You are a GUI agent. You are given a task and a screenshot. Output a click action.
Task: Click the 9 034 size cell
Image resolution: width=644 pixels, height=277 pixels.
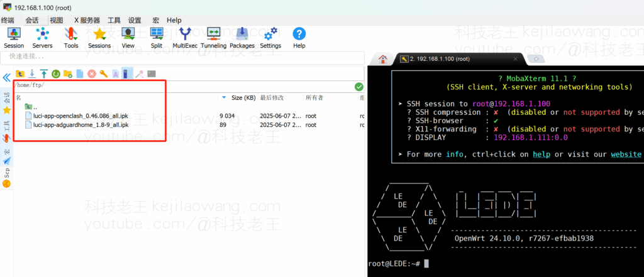point(226,116)
